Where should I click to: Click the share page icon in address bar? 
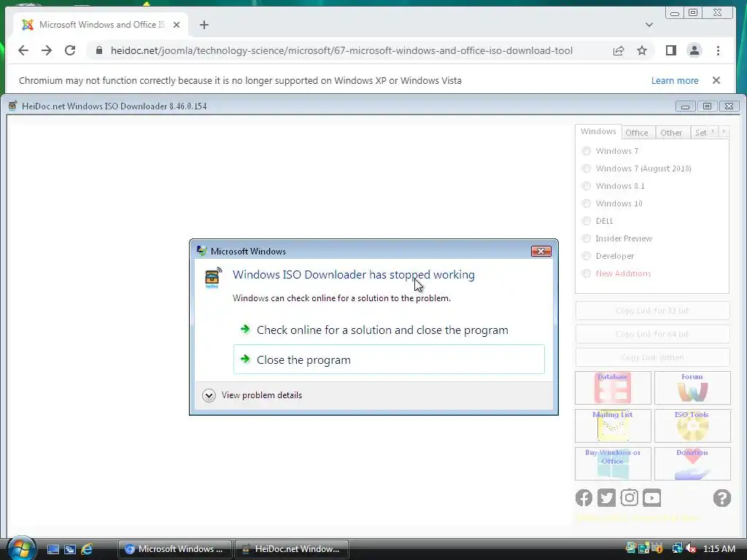[x=619, y=50]
